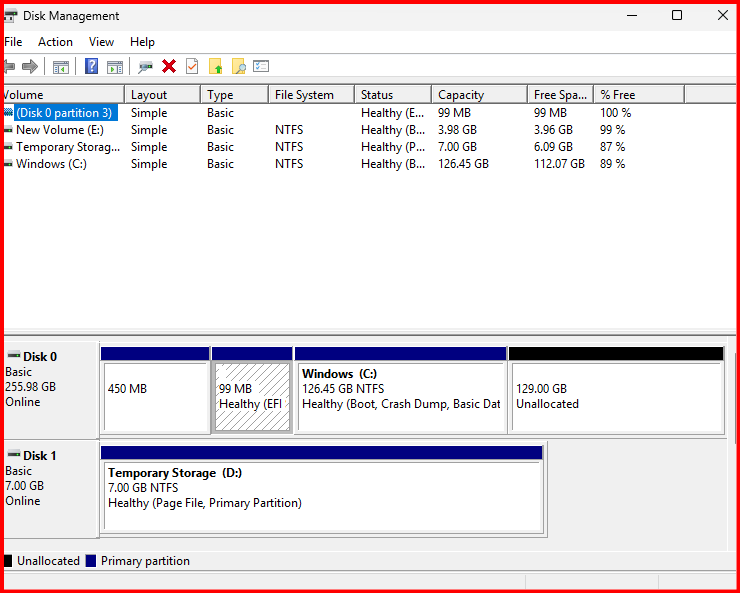Image resolution: width=740 pixels, height=593 pixels.
Task: Open Help via the blue question mark icon
Action: coord(91,67)
